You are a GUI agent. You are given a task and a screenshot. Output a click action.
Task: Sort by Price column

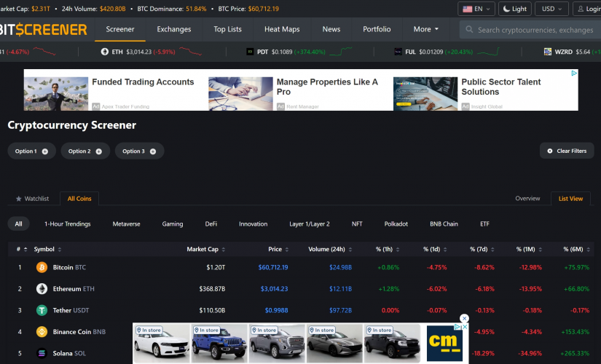tap(278, 250)
